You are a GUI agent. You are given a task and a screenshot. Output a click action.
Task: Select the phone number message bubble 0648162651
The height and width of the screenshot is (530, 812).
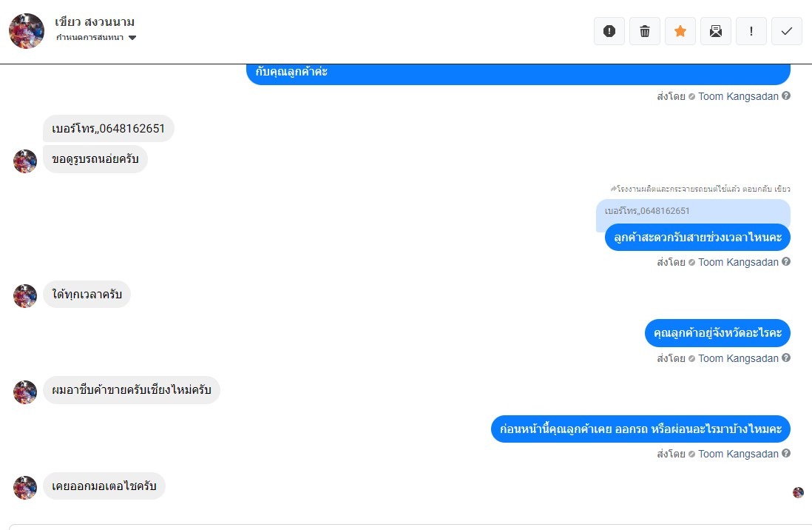point(108,129)
